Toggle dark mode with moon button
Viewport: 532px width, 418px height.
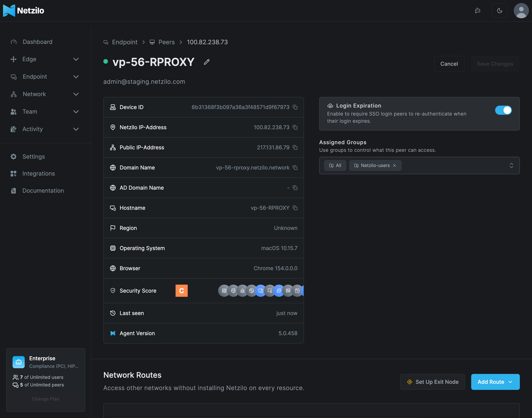tap(500, 10)
